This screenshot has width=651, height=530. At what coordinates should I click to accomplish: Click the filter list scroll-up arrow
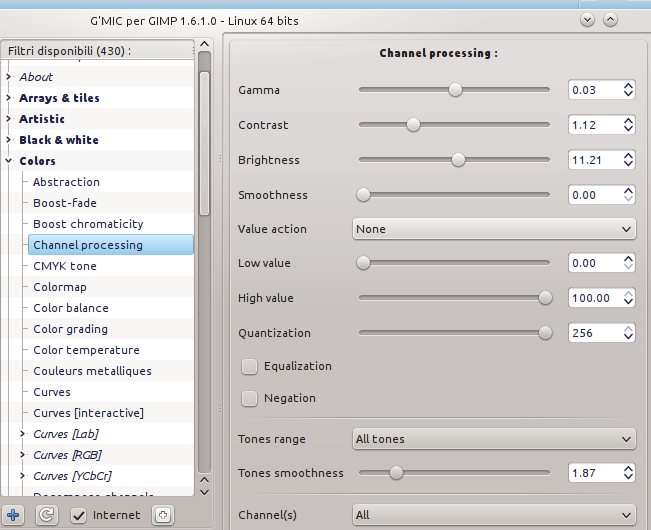pos(204,44)
